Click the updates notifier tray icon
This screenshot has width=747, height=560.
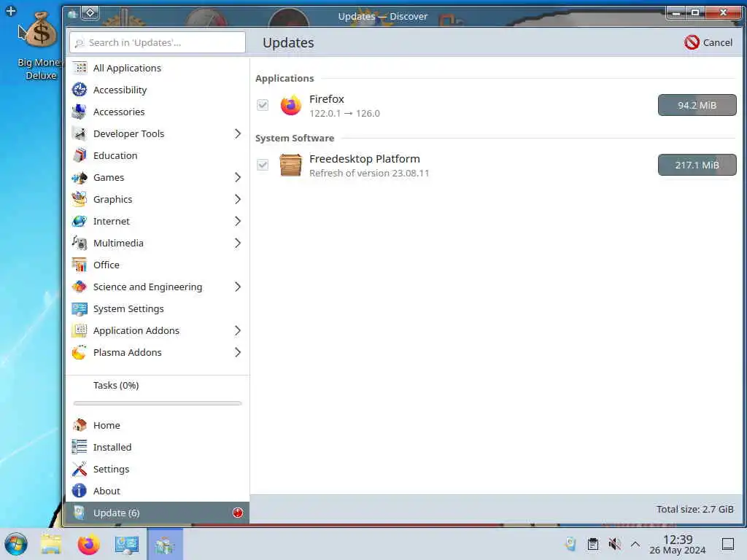coord(570,544)
